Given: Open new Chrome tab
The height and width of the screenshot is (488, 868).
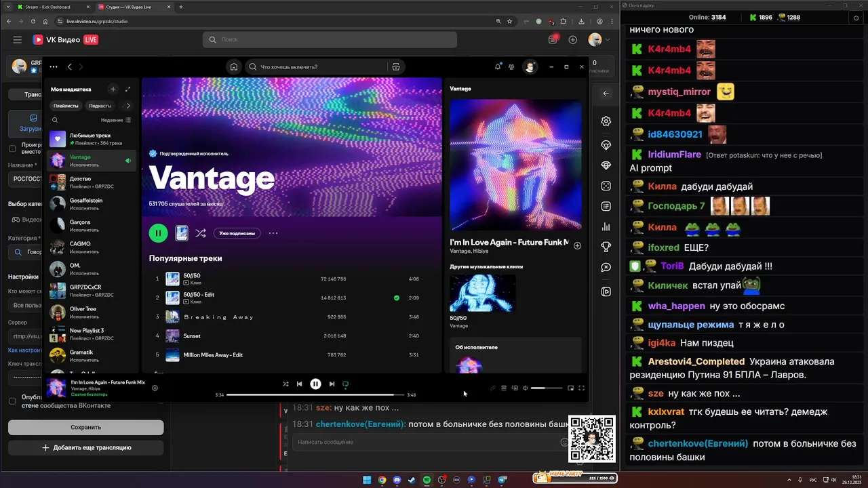Looking at the screenshot, I should tap(181, 7).
